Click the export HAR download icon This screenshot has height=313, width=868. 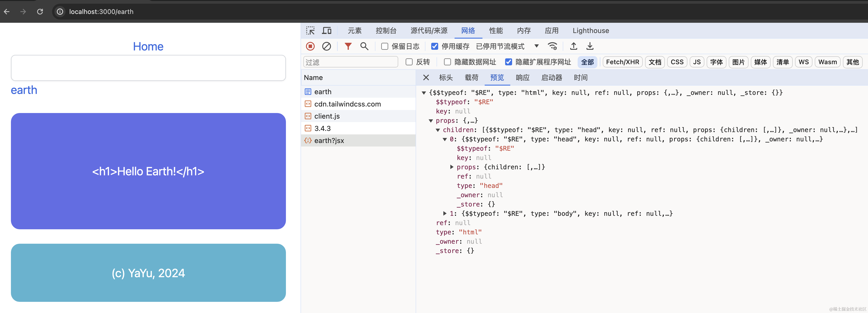[x=590, y=46]
